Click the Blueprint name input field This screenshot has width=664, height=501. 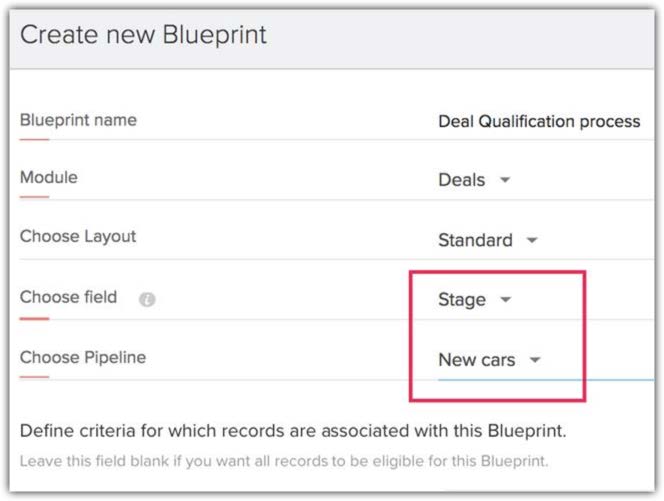(539, 121)
